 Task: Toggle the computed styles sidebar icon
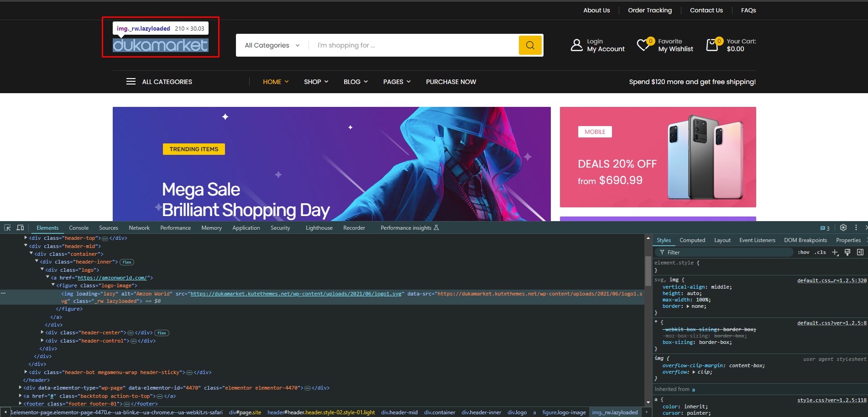[x=860, y=252]
